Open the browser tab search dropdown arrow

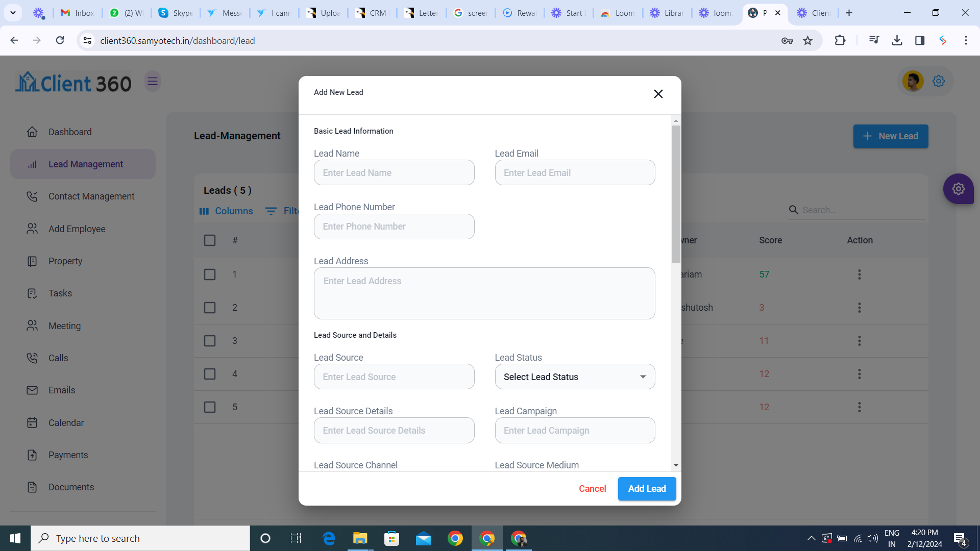click(13, 12)
